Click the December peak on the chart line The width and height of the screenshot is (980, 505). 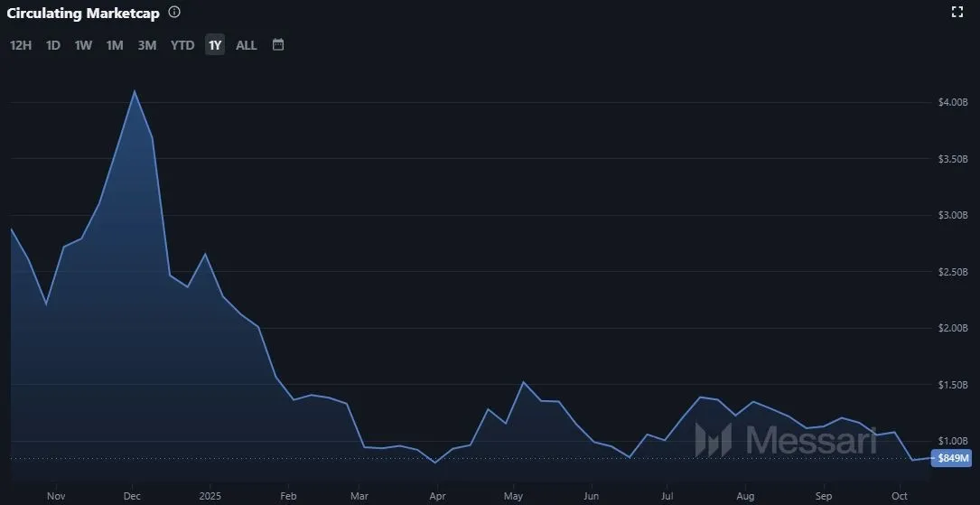click(x=135, y=91)
